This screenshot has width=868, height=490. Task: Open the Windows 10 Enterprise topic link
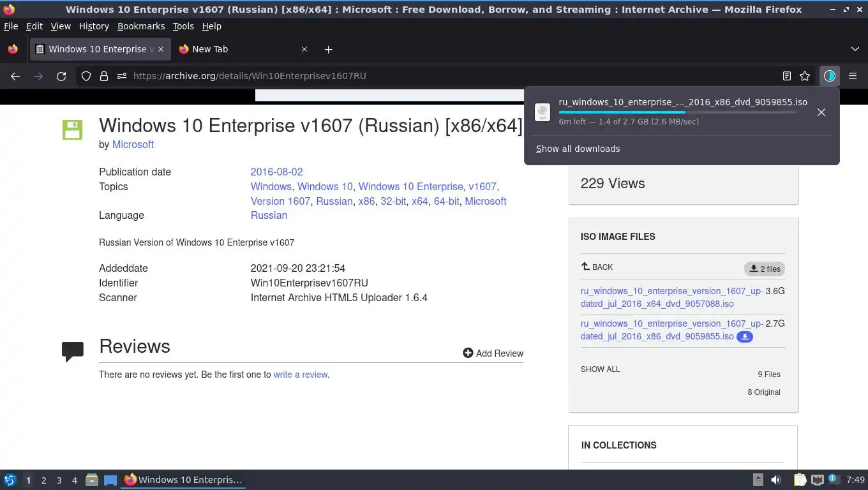(410, 187)
